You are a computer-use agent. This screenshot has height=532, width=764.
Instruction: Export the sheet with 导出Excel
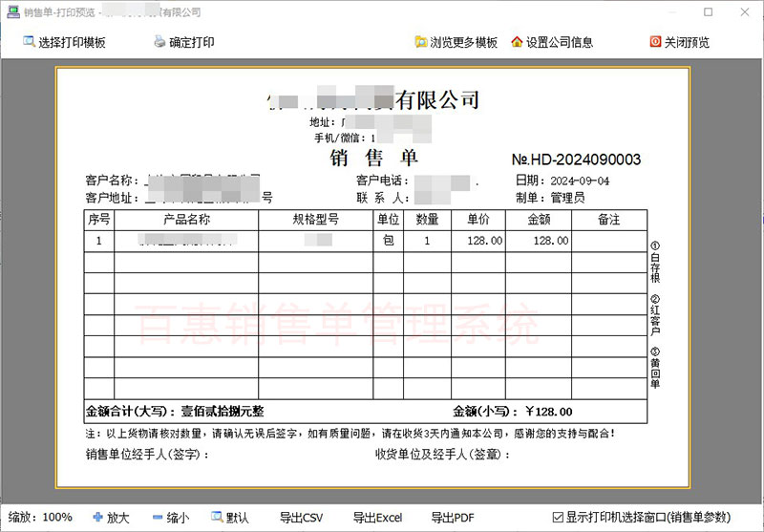click(377, 518)
